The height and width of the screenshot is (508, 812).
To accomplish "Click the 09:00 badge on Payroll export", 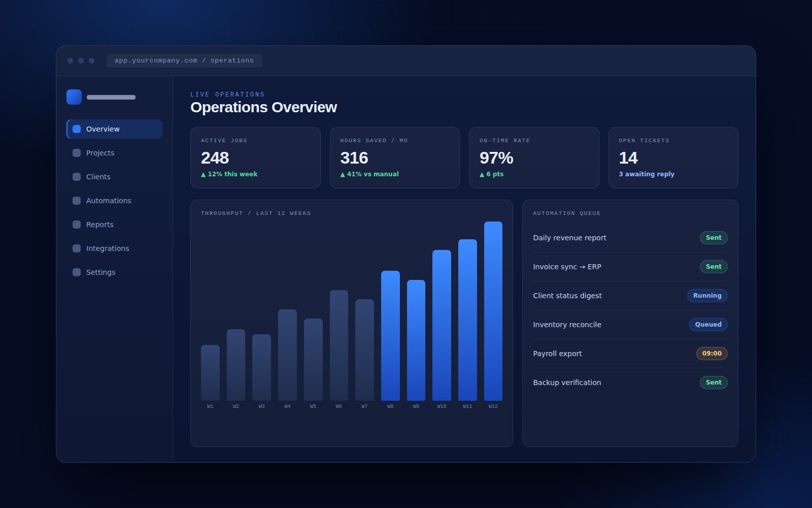I will [712, 354].
